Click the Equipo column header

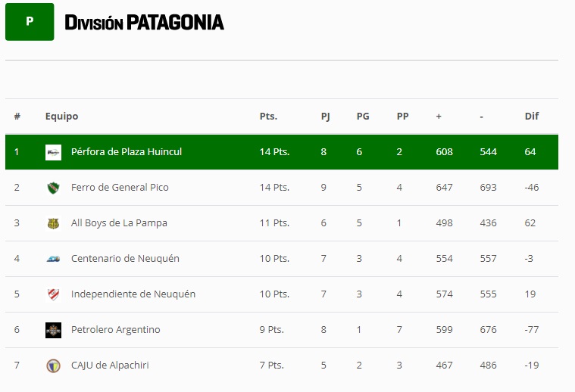pyautogui.click(x=61, y=117)
